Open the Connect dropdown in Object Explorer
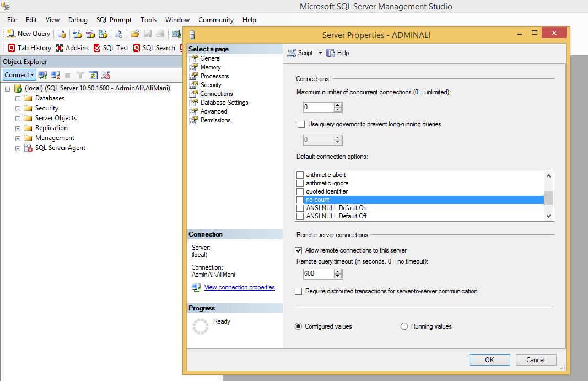The height and width of the screenshot is (381, 588). pos(19,74)
